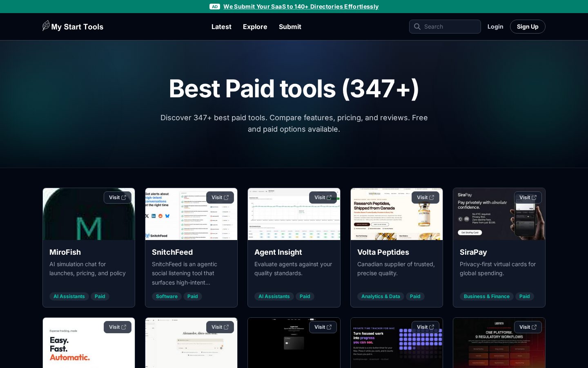This screenshot has height=368, width=588.
Task: Click the Sign Up button
Action: 528,27
